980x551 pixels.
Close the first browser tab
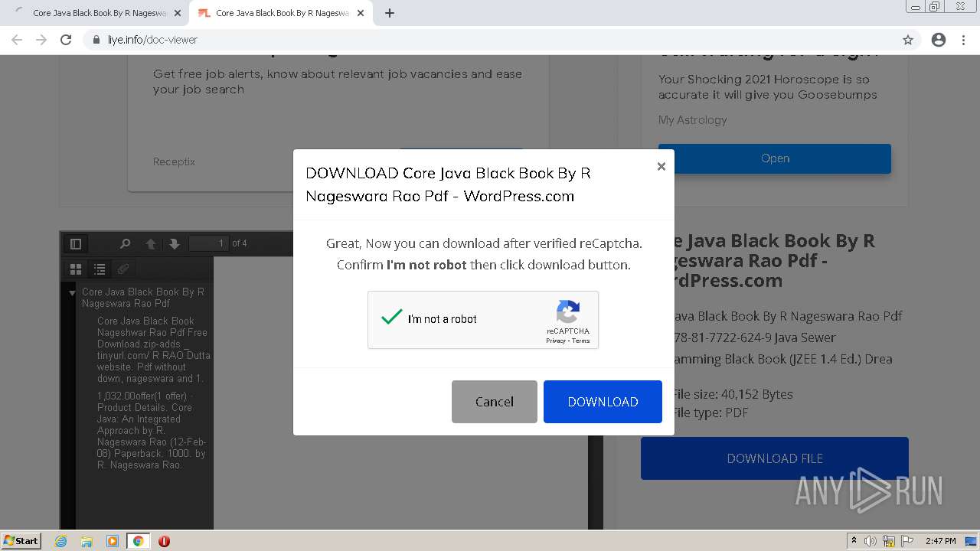point(178,13)
